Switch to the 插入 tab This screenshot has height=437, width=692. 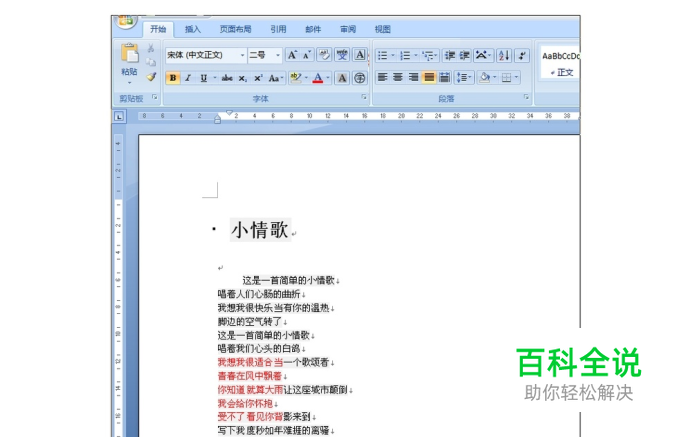(192, 29)
